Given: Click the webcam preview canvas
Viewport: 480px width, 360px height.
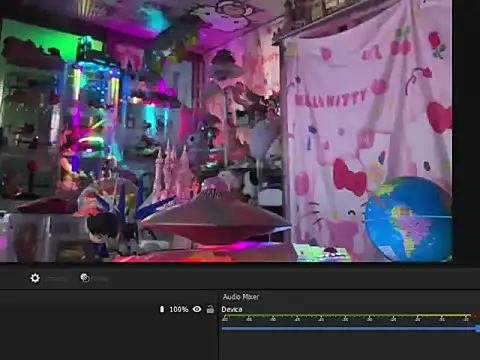Looking at the screenshot, I should [226, 131].
